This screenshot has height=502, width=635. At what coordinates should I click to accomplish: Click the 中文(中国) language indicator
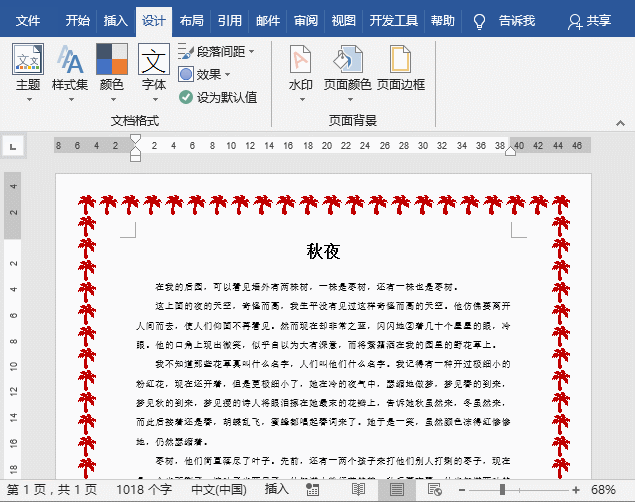click(219, 490)
